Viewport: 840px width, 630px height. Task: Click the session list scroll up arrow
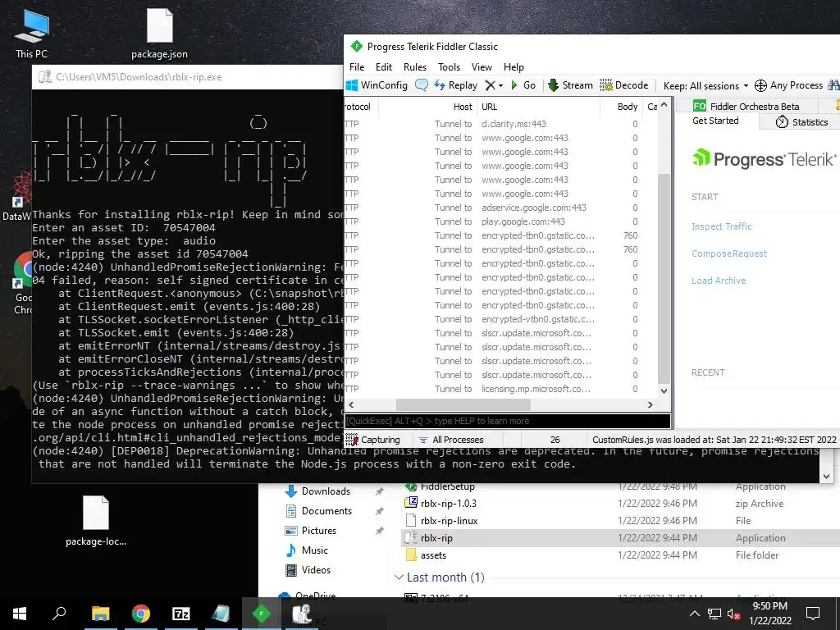[664, 104]
